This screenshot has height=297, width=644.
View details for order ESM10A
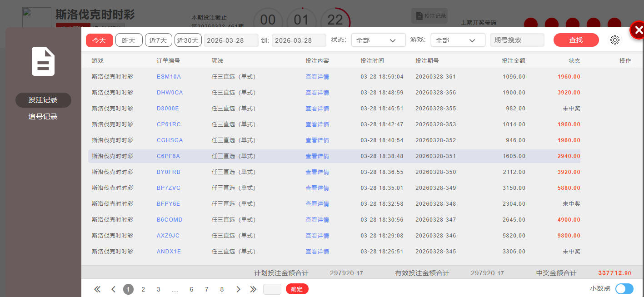coord(317,77)
